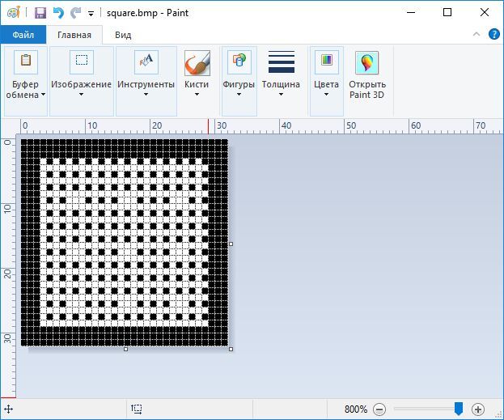Open Paint help with the question mark
The width and height of the screenshot is (504, 420).
(x=494, y=34)
